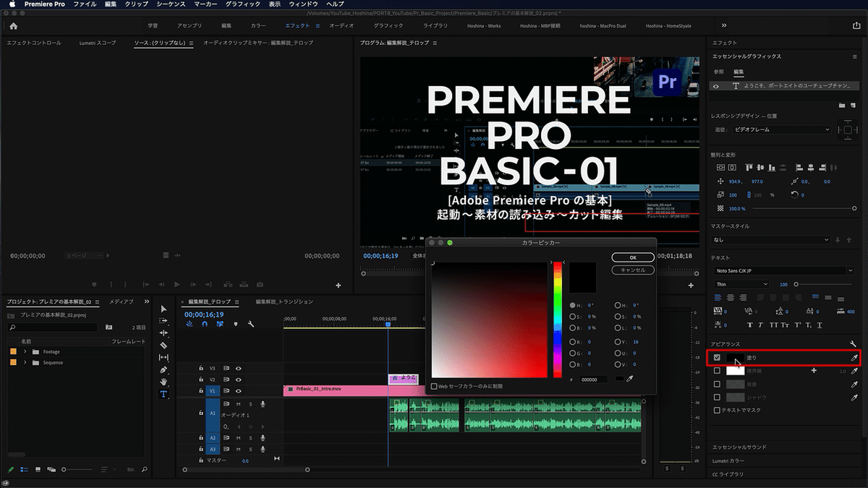Open the Noto Sans CJK JP font dropdown
868x488 pixels.
(783, 270)
